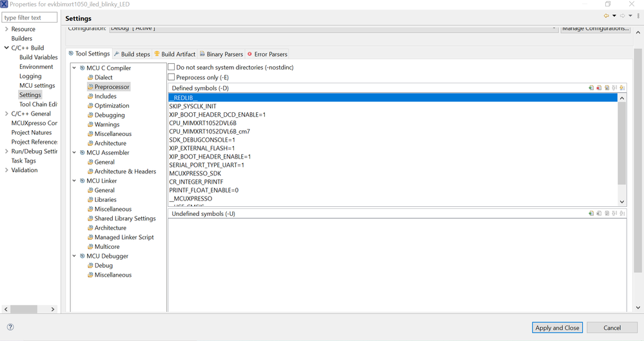644x341 pixels.
Task: Collapse the MCU Assembler tree node
Action: (74, 152)
